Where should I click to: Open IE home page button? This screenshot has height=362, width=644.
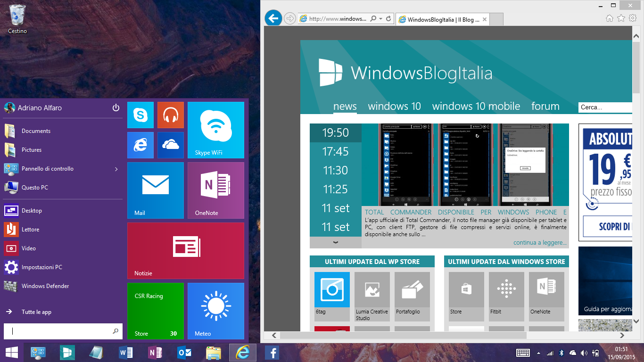(x=609, y=18)
